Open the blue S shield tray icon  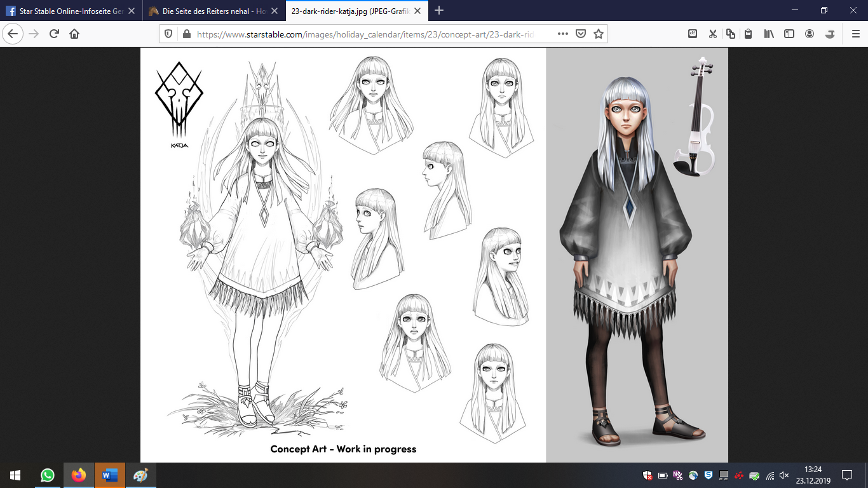[x=709, y=475]
